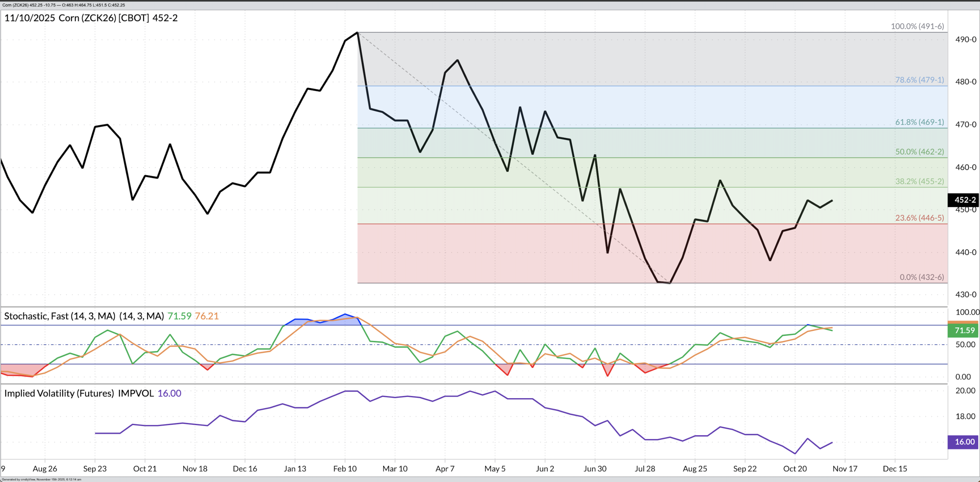Click the 38.2% (455-2) retracement label
The height and width of the screenshot is (482, 980).
919,181
